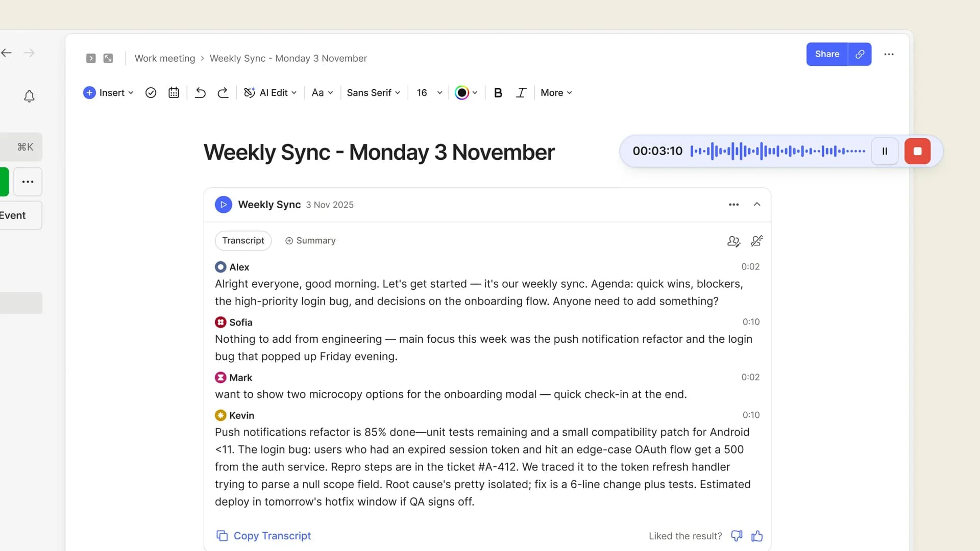Click the checkmark task icon

click(x=151, y=92)
